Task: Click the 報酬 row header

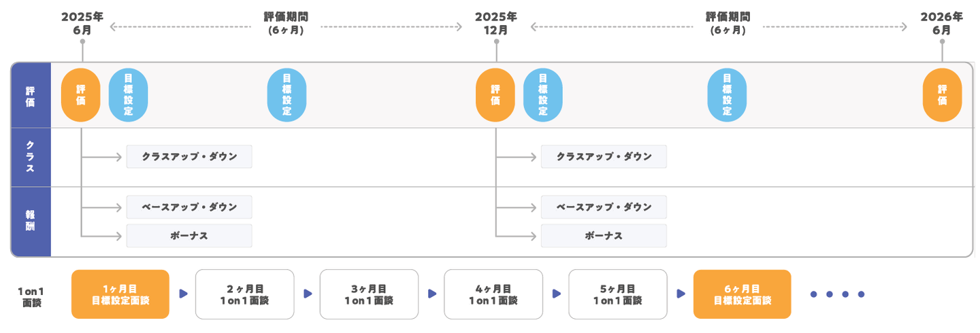Action: pos(31,222)
